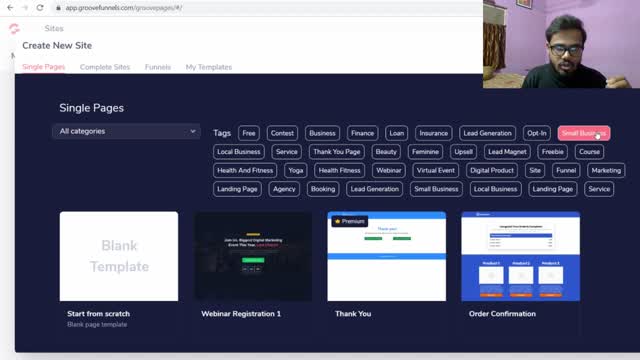Click the browser back arrow
The height and width of the screenshot is (360, 640).
point(10,7)
